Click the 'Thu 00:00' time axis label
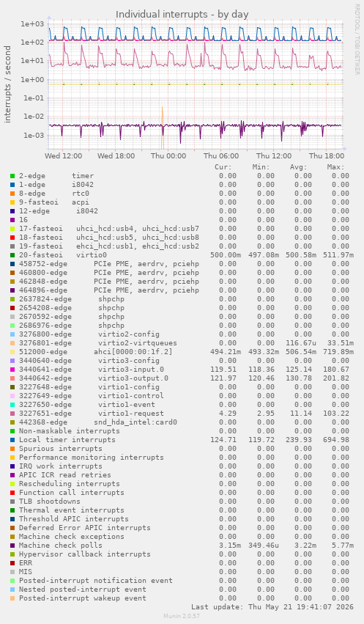 pyautogui.click(x=168, y=156)
